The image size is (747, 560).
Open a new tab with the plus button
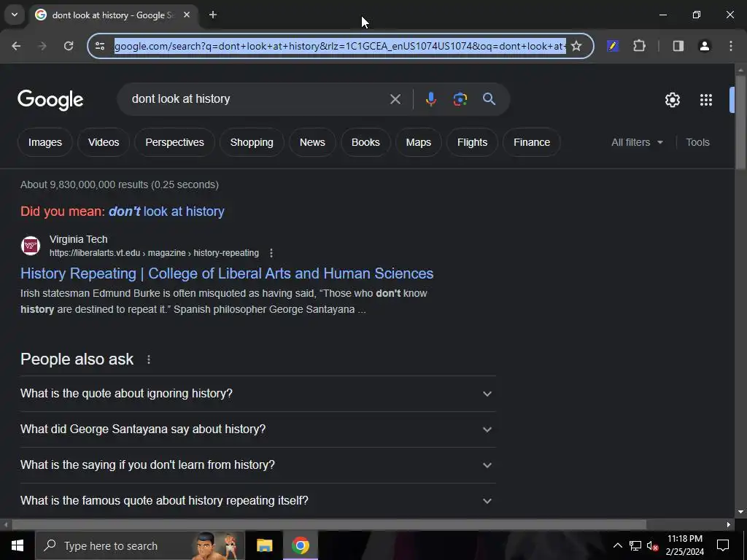(x=213, y=15)
